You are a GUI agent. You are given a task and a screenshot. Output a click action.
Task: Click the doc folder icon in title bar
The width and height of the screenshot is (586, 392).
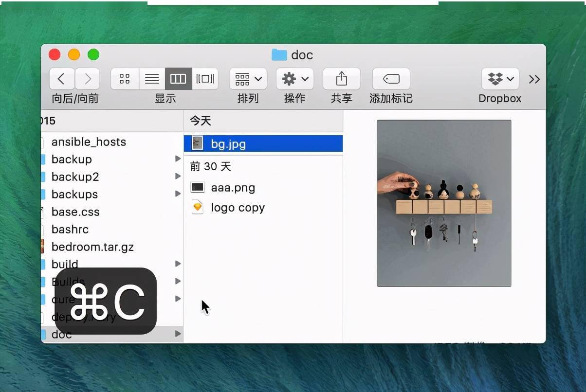[279, 55]
